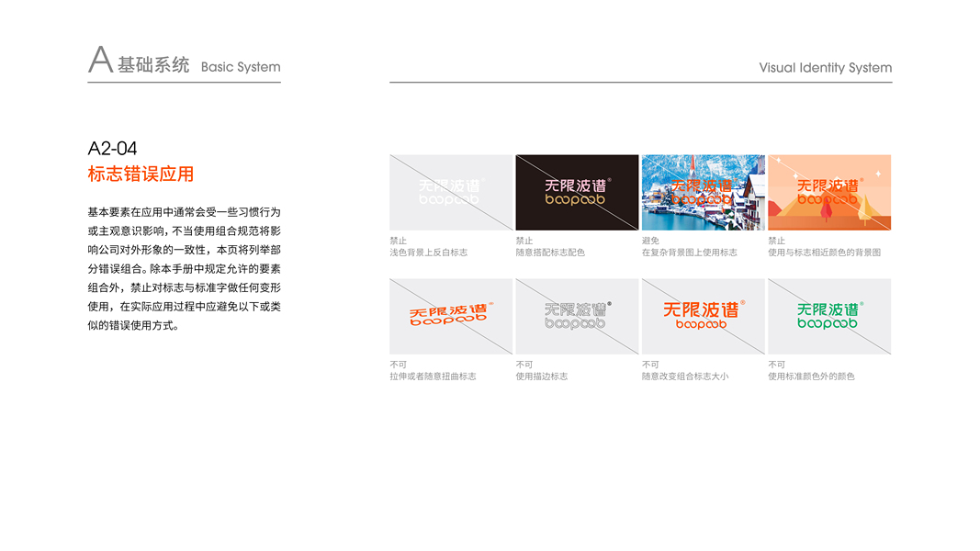Click paragraph line starting '分错误组合'

coord(185,269)
